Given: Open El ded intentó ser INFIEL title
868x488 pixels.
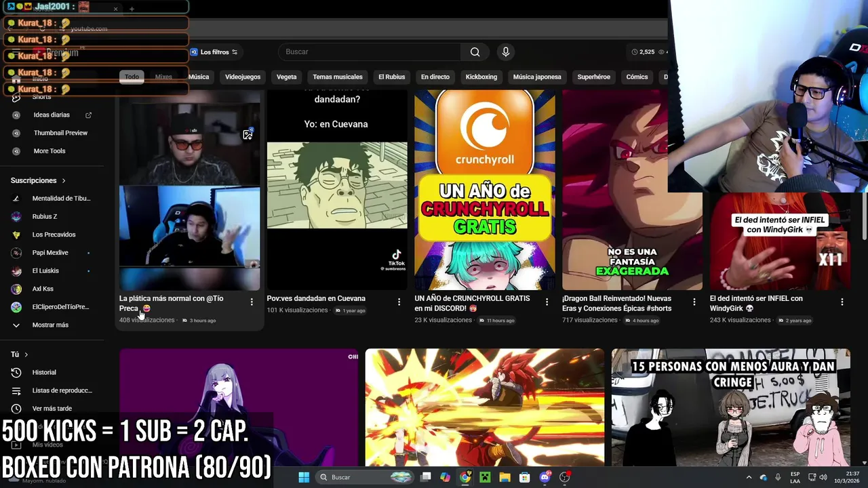Looking at the screenshot, I should [756, 303].
